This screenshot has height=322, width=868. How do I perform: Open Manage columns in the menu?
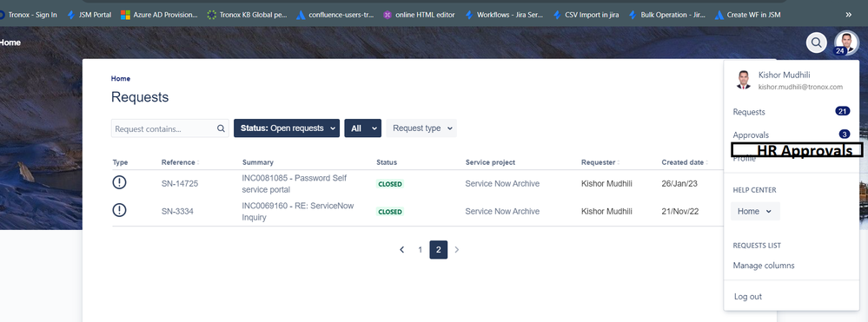click(764, 266)
